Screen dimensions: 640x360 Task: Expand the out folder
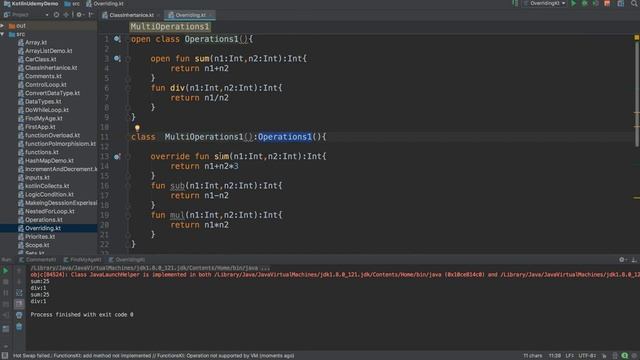[3, 25]
